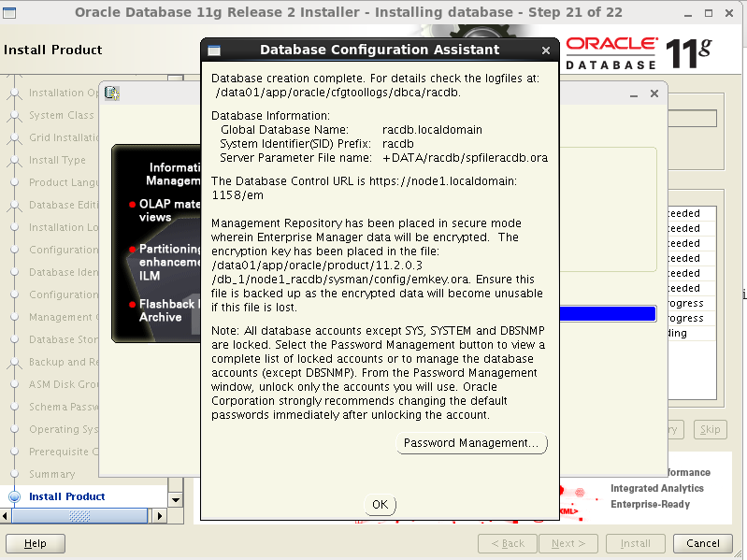Close the background DBCA progress window
747x560 pixels.
(654, 93)
